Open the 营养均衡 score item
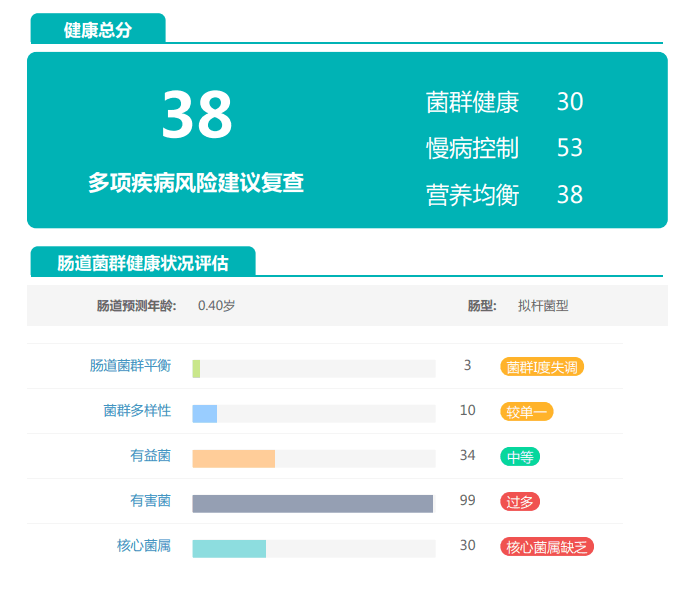Viewport: 697px width, 598px height. click(472, 194)
